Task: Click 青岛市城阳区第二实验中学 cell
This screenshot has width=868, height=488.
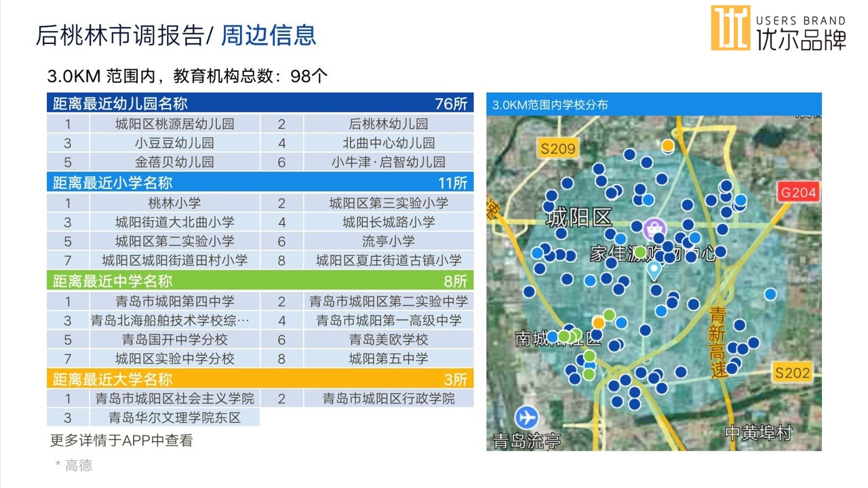Action: 389,301
